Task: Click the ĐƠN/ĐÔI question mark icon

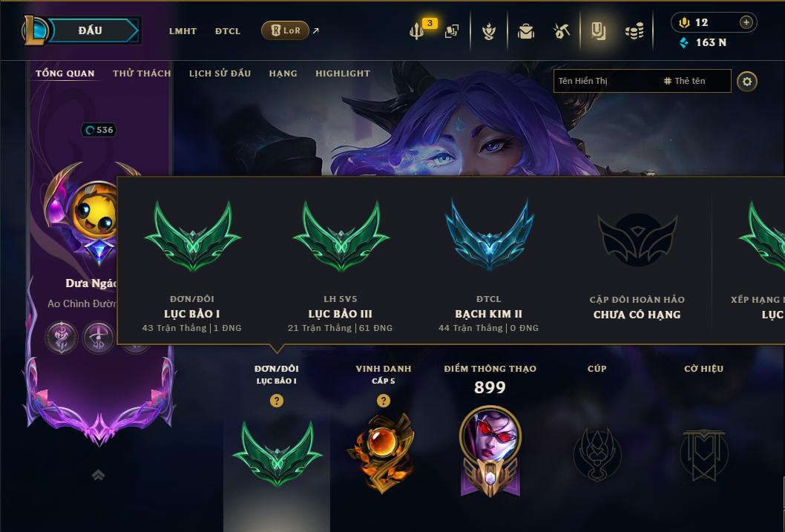Action: point(276,401)
